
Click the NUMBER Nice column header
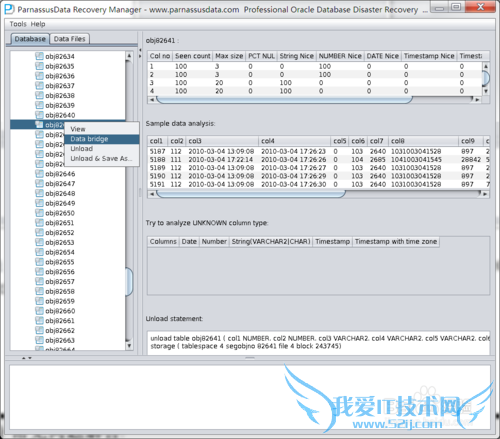click(340, 56)
